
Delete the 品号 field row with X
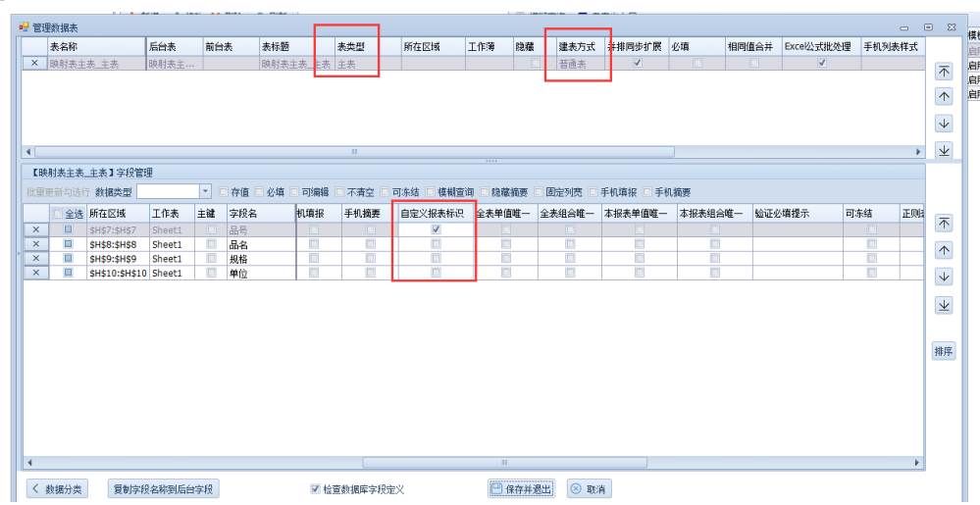[35, 229]
